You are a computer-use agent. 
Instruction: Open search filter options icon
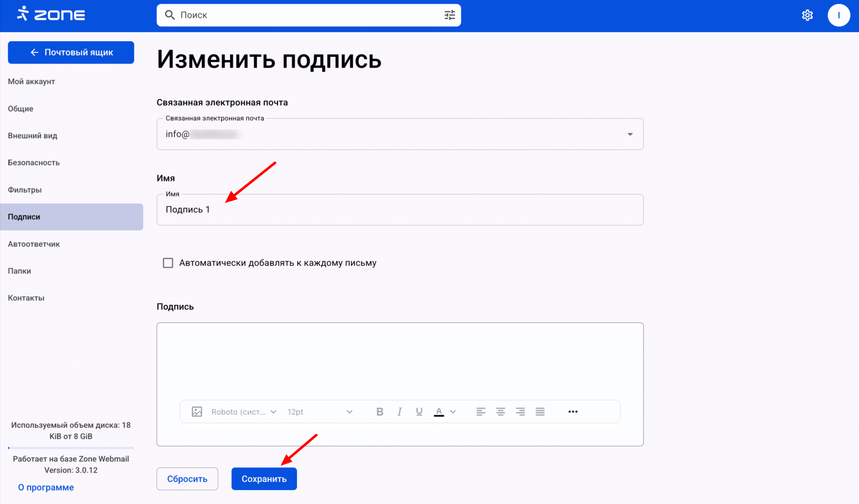pos(450,15)
